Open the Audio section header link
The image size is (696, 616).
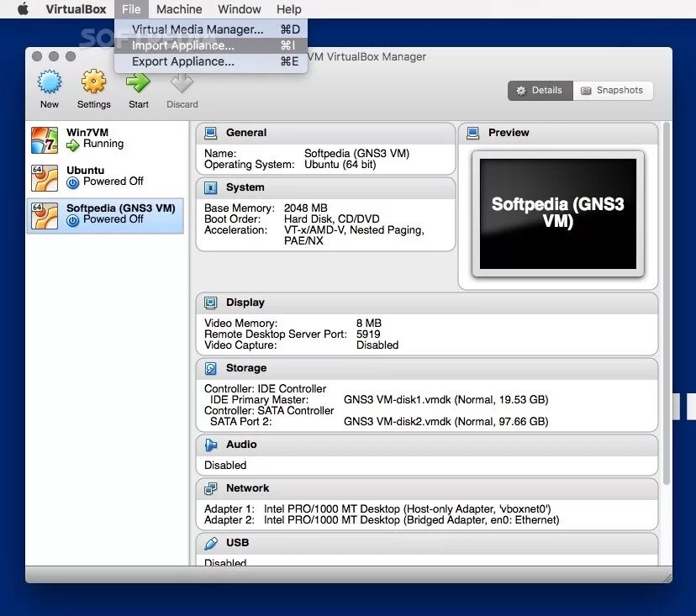coord(241,445)
